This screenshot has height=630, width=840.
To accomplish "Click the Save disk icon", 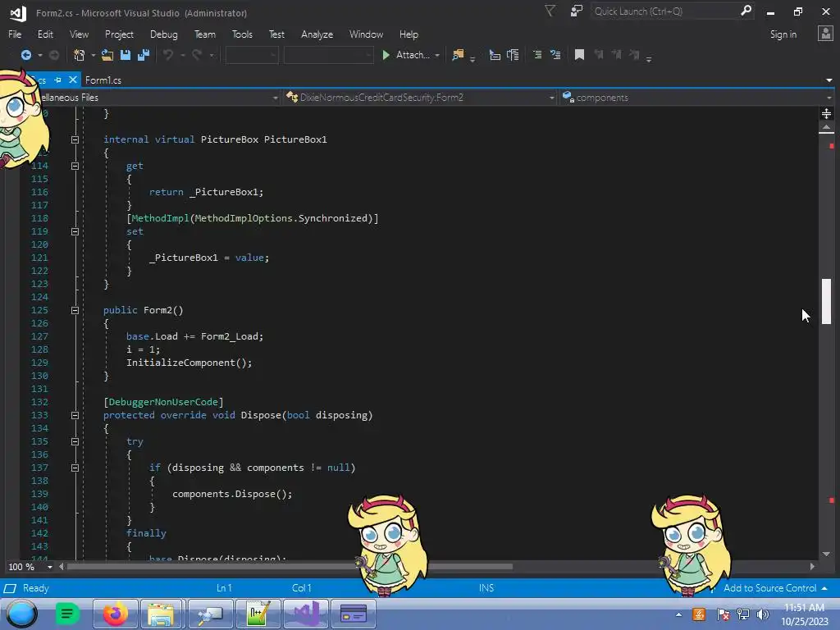I will point(126,55).
